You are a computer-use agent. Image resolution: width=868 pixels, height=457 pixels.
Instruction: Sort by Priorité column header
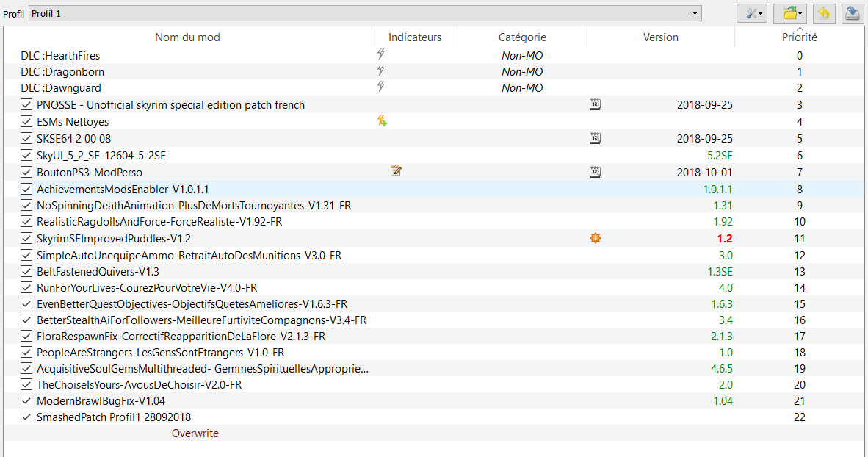click(800, 37)
